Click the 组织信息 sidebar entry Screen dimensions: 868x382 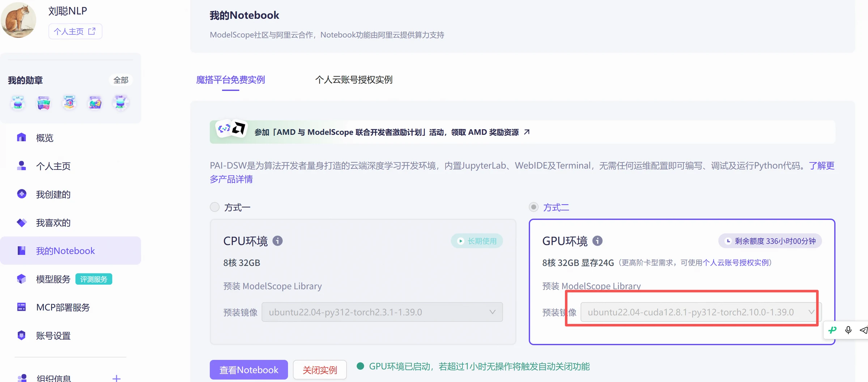[x=54, y=378]
